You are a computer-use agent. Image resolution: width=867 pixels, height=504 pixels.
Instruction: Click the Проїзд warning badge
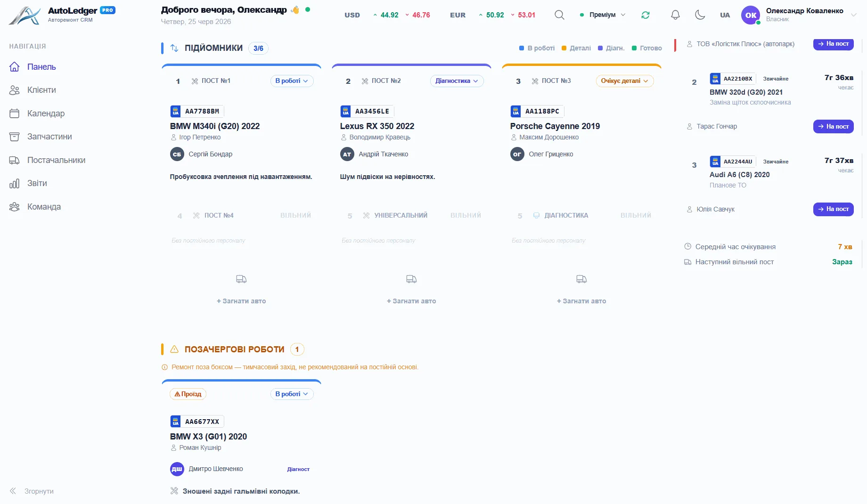tap(188, 394)
